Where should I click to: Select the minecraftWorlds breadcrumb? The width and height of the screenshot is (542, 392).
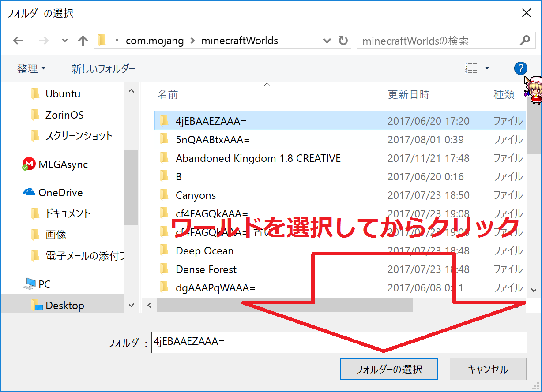240,41
